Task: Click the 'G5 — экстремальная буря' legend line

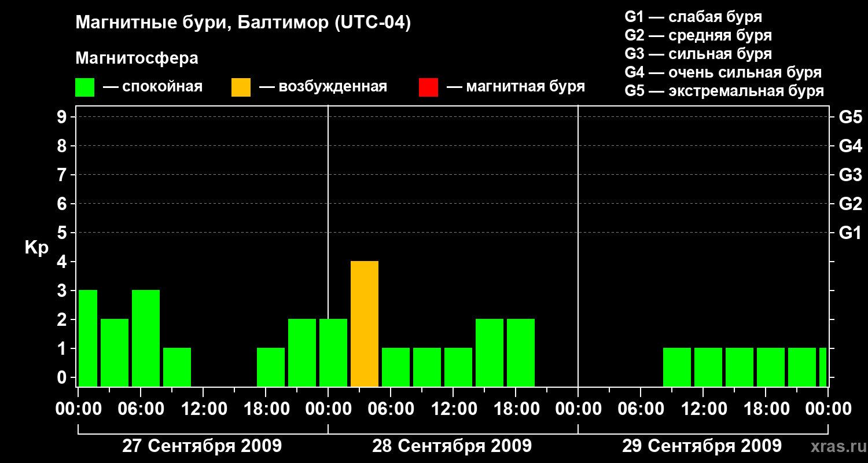Action: pos(724,91)
